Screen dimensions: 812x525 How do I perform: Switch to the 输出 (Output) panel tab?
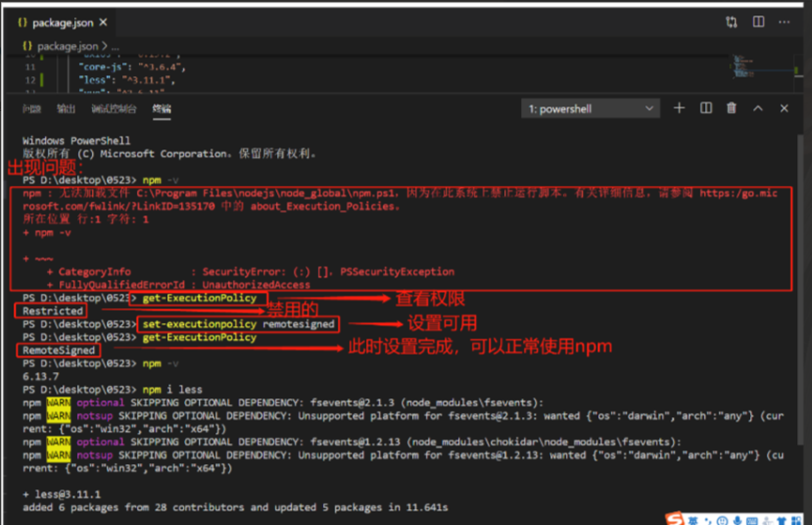(66, 108)
